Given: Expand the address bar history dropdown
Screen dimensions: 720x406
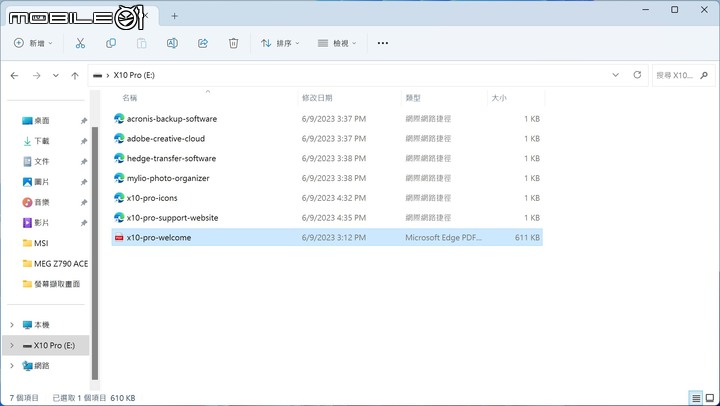Looking at the screenshot, I should click(616, 75).
